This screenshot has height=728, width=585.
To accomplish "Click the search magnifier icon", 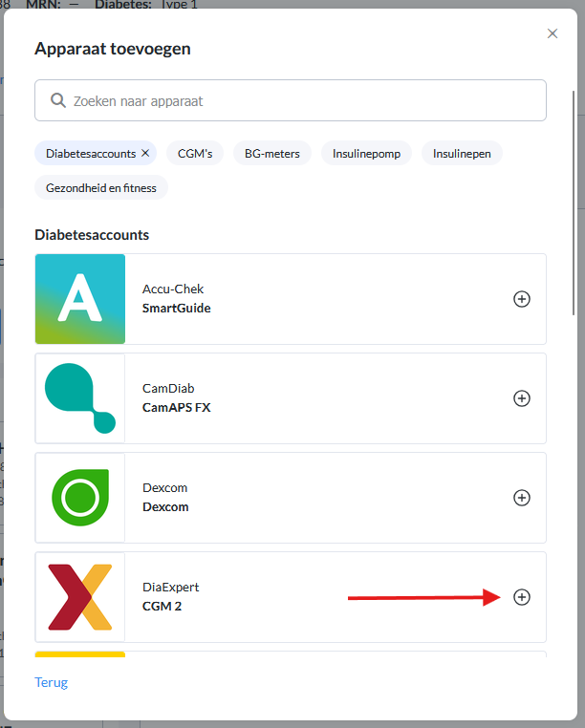I will (x=58, y=100).
